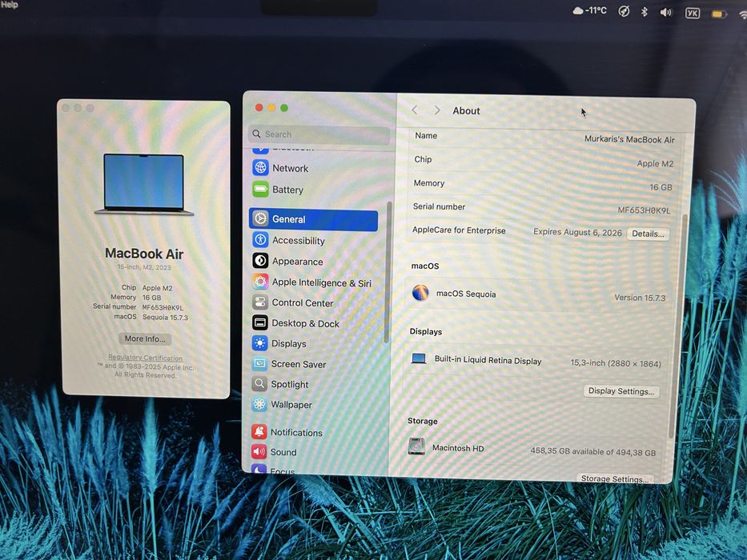Click 15-inch, M2, 2023 subtitle
This screenshot has width=747, height=560.
(144, 267)
